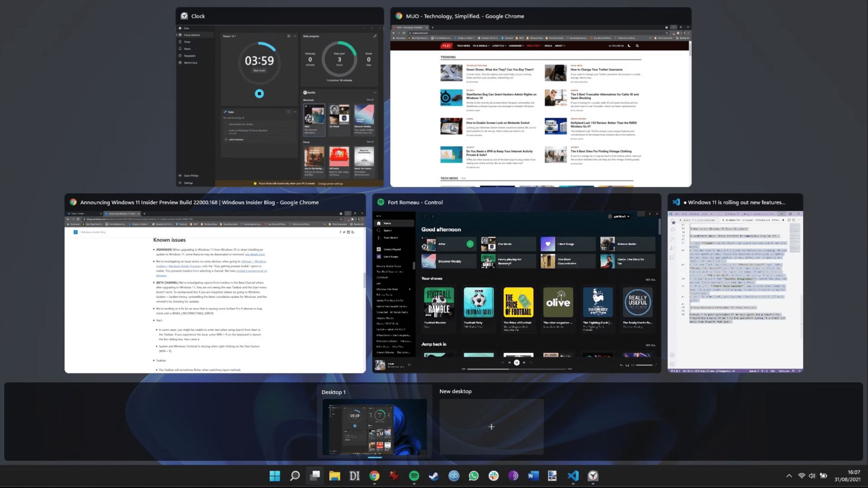The width and height of the screenshot is (868, 488).
Task: Open the volume speaker tray icon
Action: [x=812, y=476]
